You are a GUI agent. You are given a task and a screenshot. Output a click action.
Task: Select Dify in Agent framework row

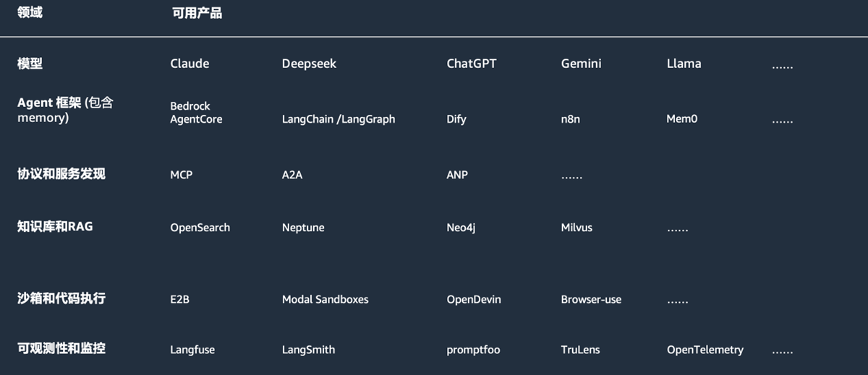point(456,119)
